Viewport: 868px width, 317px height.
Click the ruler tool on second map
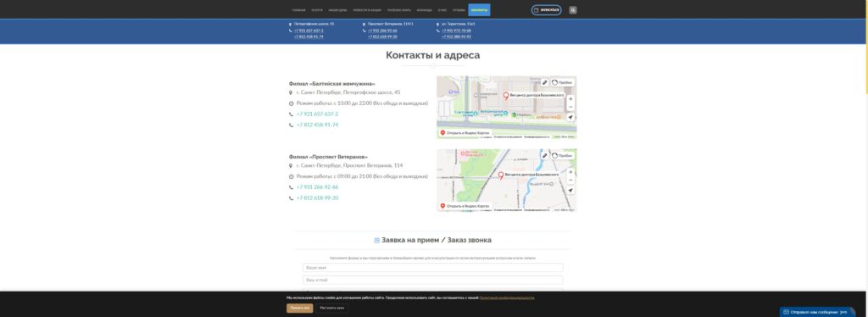[x=544, y=155]
